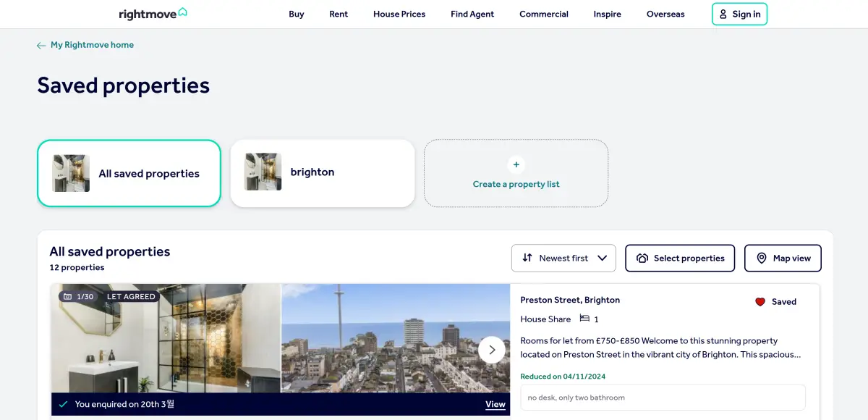Screen dimensions: 868x420
Task: Open the rightmove logo home link
Action: pyautogui.click(x=153, y=14)
